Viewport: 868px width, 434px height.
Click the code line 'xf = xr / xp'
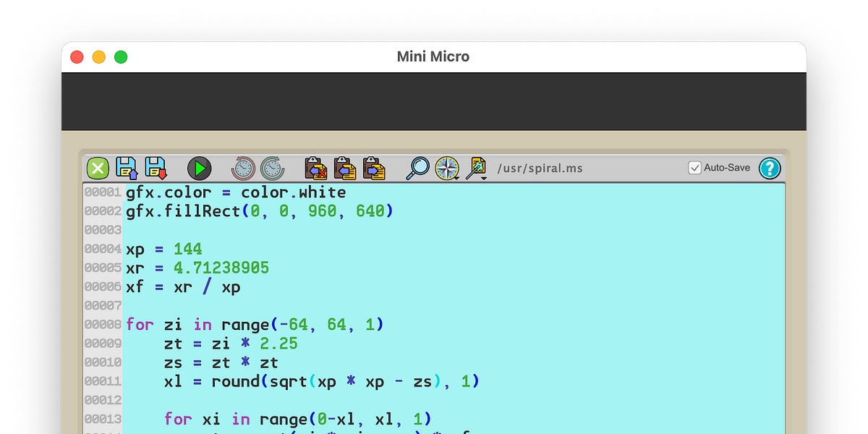[183, 286]
